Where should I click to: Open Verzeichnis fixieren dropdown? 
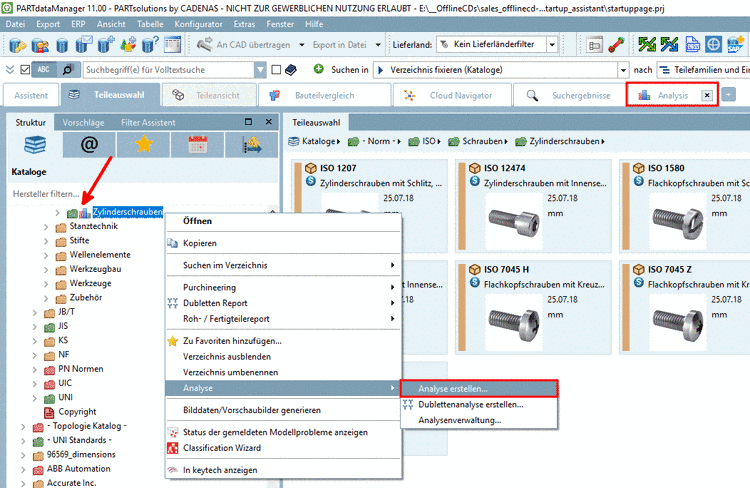623,70
